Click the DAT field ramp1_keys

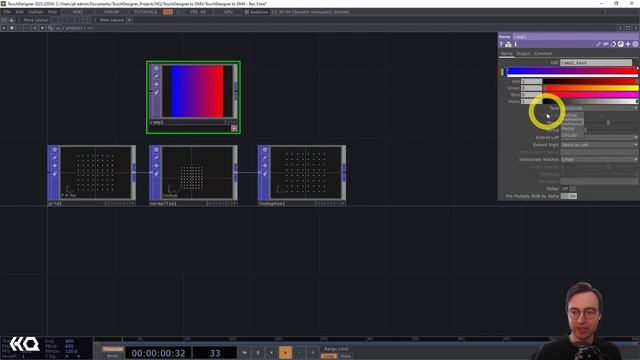pyautogui.click(x=596, y=62)
